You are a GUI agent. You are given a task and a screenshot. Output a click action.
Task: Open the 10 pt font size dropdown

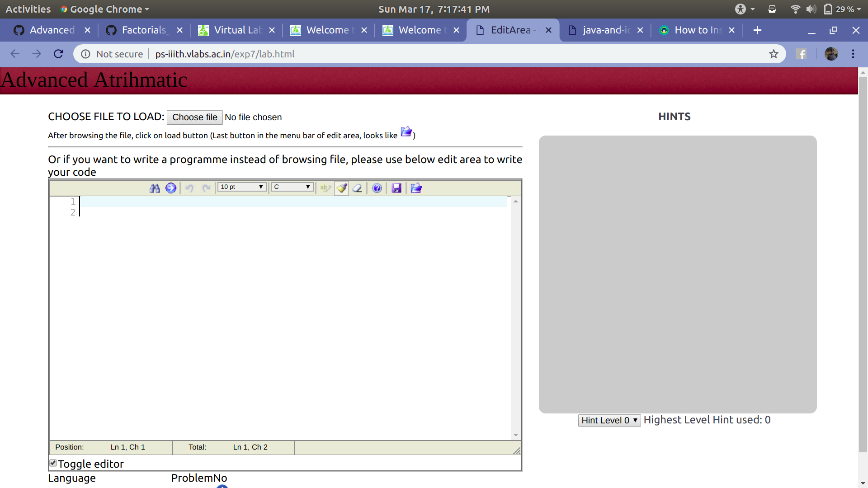[242, 187]
